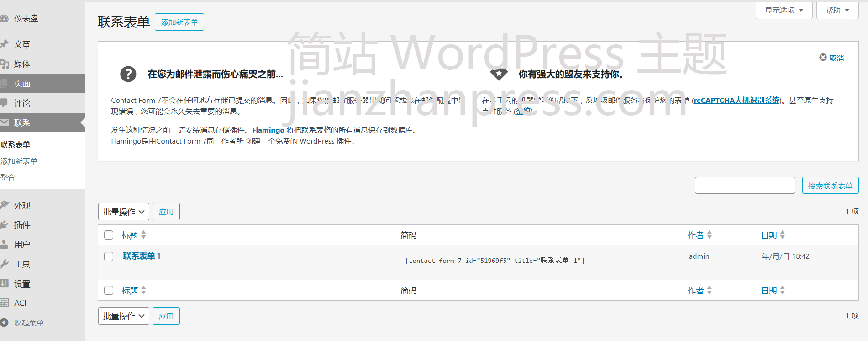
Task: Click the speech bubble icon beside 评论
Action: [x=5, y=103]
